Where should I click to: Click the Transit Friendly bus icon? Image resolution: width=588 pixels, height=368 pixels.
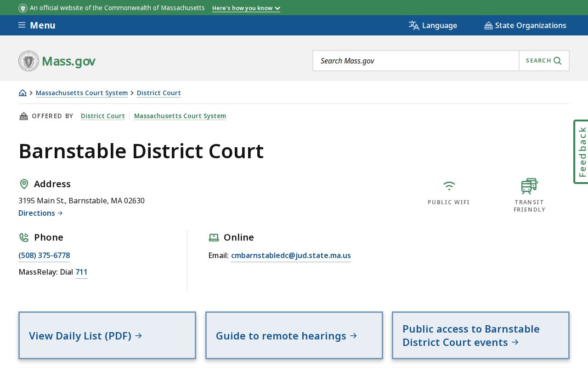coord(529,186)
